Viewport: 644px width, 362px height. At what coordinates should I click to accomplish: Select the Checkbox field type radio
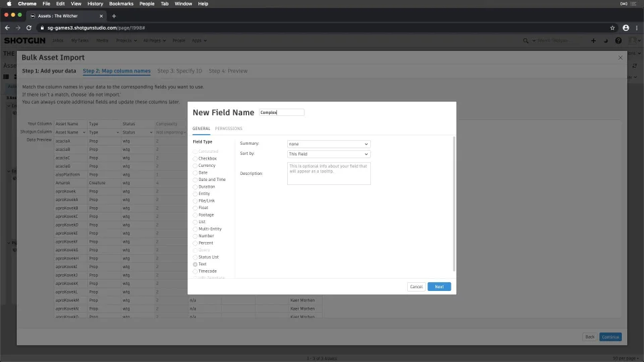click(x=195, y=159)
